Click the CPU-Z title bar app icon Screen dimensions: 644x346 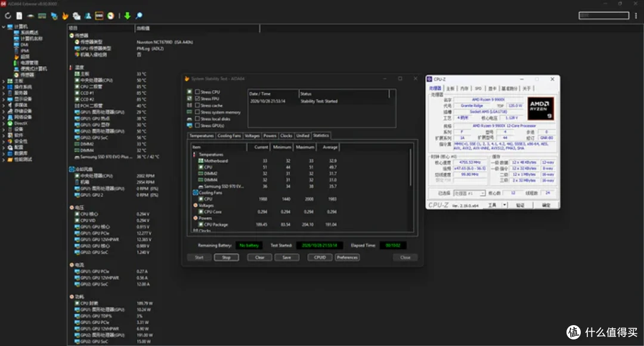(429, 79)
